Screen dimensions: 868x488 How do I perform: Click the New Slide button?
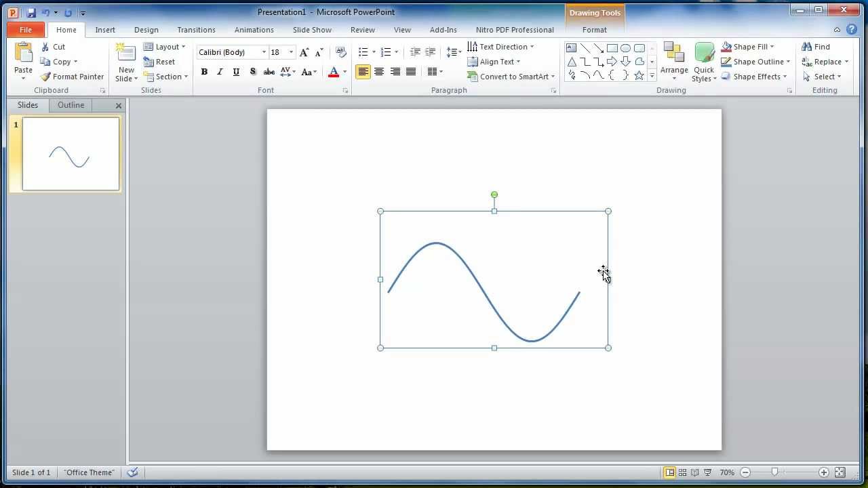coord(125,61)
